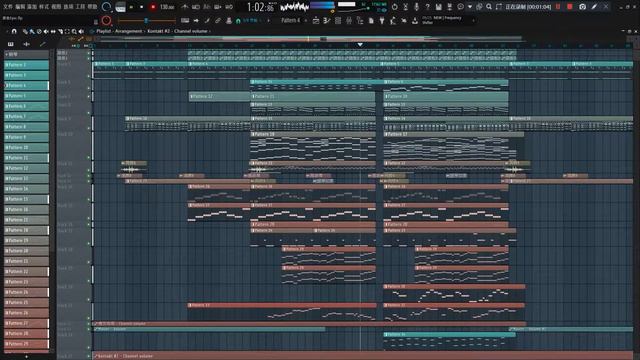Select the playlist Slip tool
This screenshot has height=360, width=640.
[x=53, y=31]
